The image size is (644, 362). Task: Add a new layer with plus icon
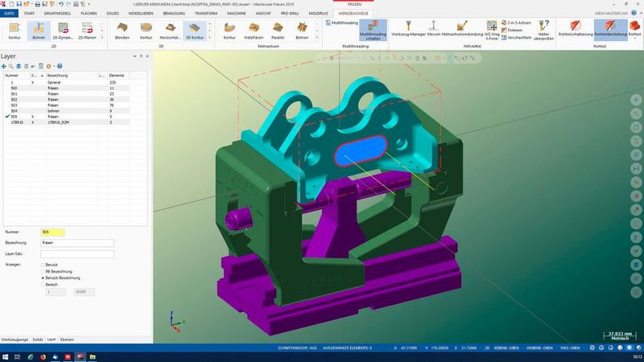point(4,66)
